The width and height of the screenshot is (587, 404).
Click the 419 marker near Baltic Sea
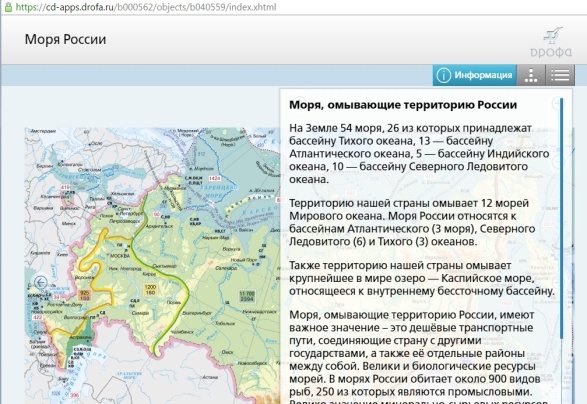pyautogui.click(x=65, y=187)
